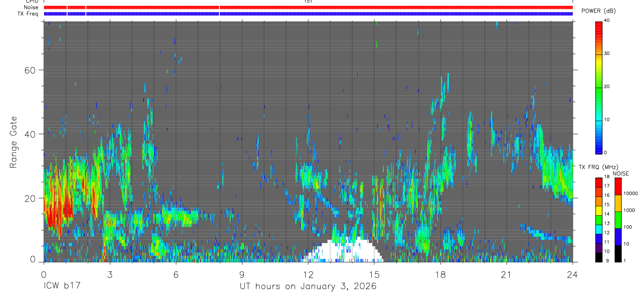644x297 pixels.
Task: Click the orange 1000–10000 swatch in NOISE legend
Action: (618, 203)
